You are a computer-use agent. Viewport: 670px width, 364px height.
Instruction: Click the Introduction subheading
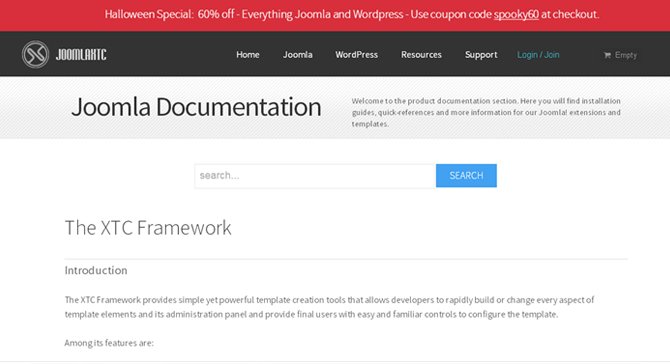(x=96, y=270)
